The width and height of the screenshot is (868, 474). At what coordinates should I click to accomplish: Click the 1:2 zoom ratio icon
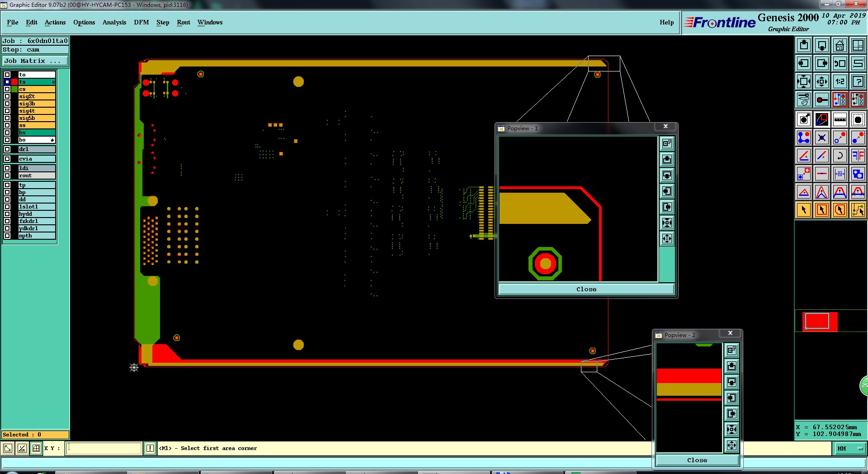pos(840,81)
